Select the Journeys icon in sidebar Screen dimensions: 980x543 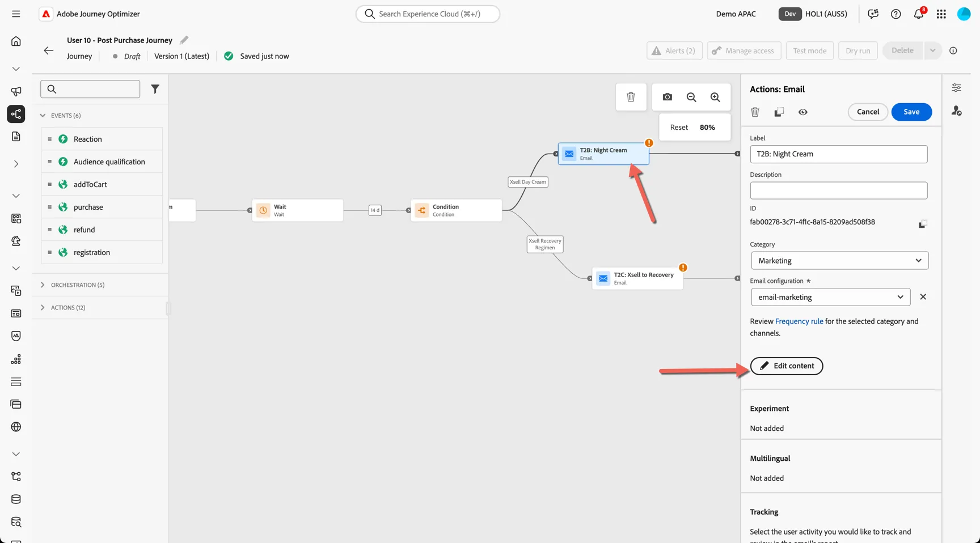tap(16, 114)
